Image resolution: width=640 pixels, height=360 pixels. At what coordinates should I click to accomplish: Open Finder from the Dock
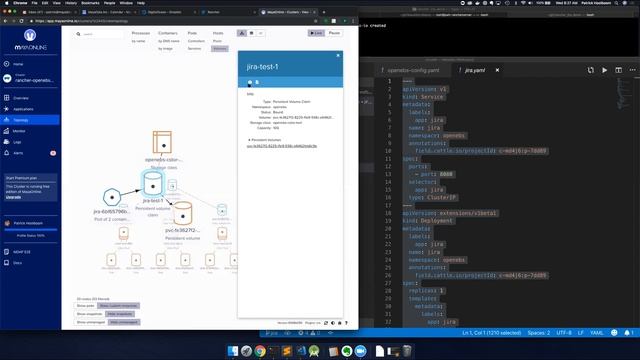pyautogui.click(x=233, y=351)
